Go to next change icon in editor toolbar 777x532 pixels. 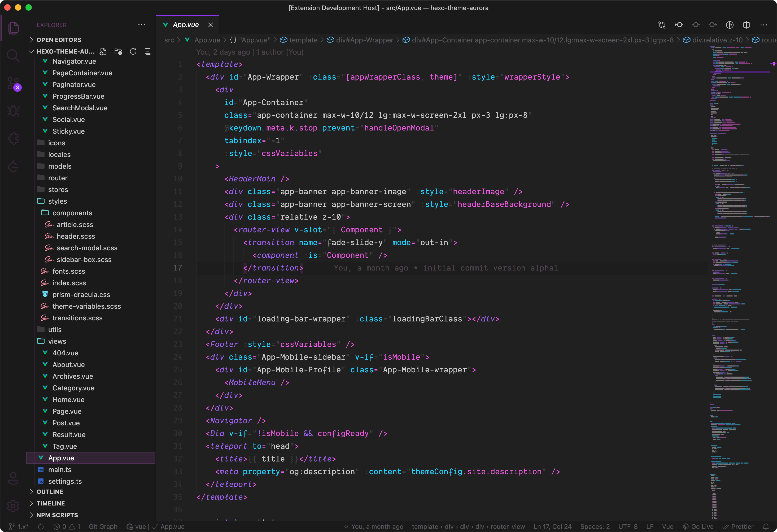tap(713, 25)
